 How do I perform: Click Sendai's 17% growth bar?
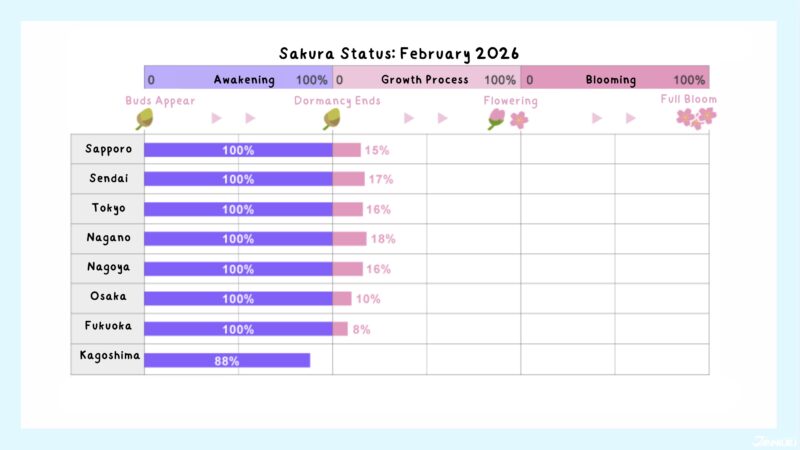pos(348,179)
